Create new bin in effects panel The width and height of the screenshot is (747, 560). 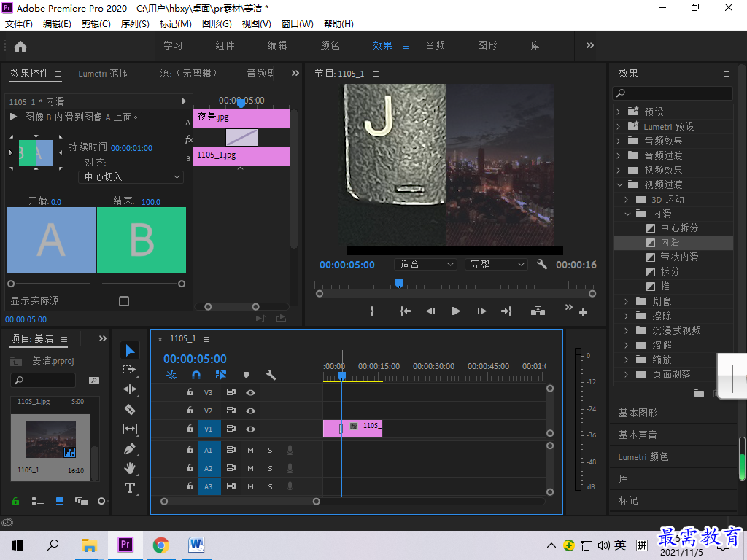[699, 393]
